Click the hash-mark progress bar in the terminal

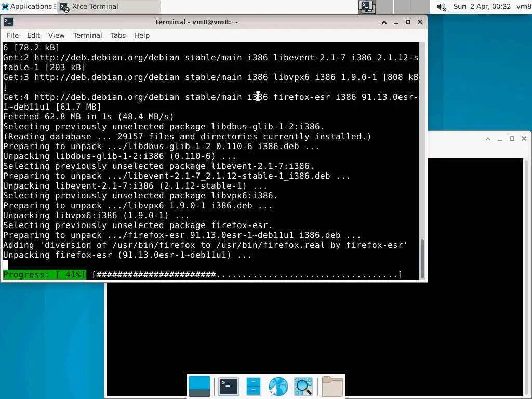pyautogui.click(x=247, y=274)
